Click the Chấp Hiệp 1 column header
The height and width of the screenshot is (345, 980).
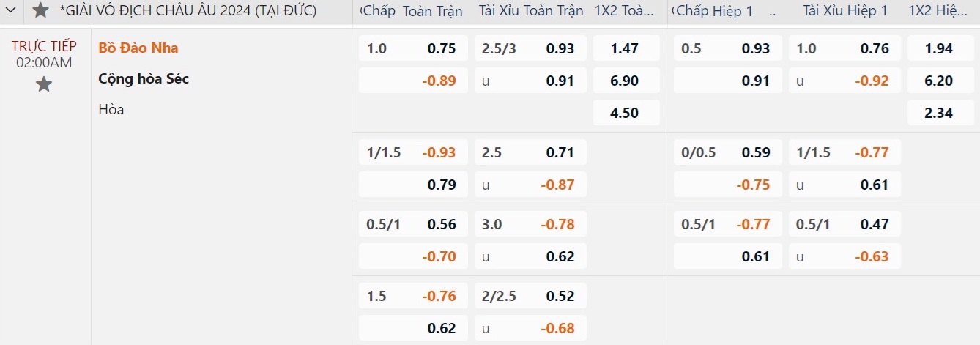point(714,10)
